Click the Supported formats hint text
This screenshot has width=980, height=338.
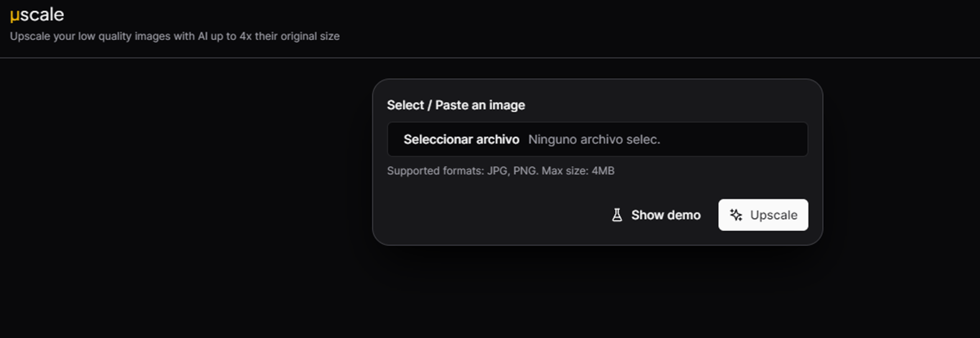[501, 171]
